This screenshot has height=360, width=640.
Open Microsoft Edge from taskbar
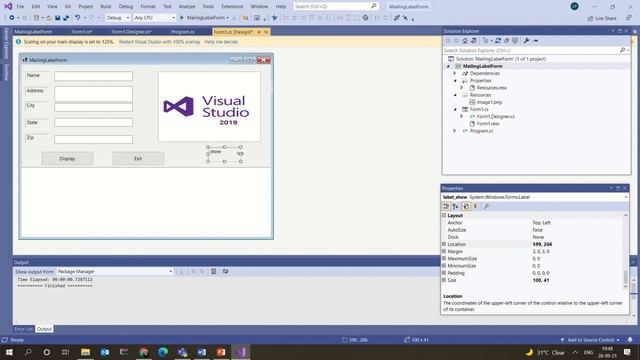point(163,352)
